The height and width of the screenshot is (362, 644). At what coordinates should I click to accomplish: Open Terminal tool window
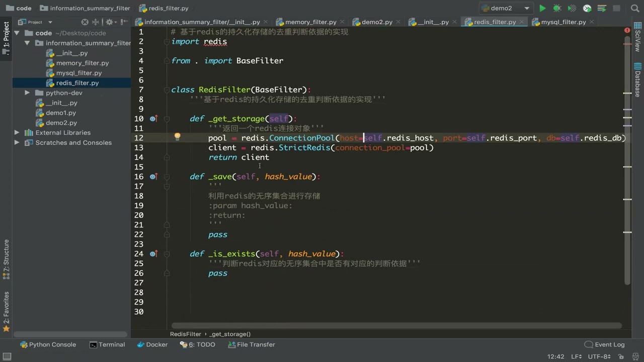[107, 344]
